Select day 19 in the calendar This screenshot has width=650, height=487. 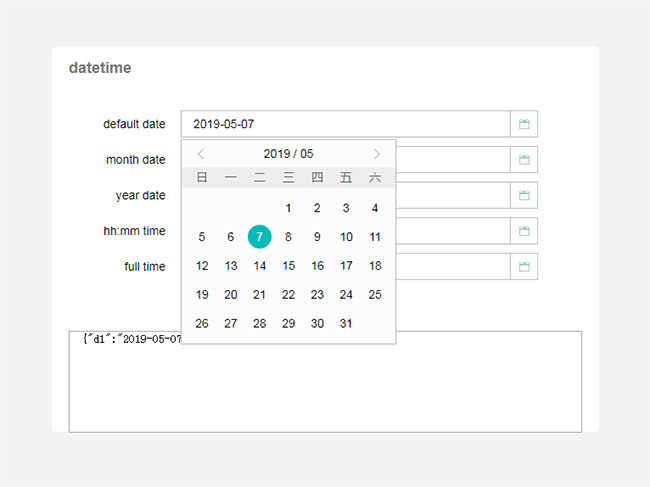pyautogui.click(x=202, y=295)
